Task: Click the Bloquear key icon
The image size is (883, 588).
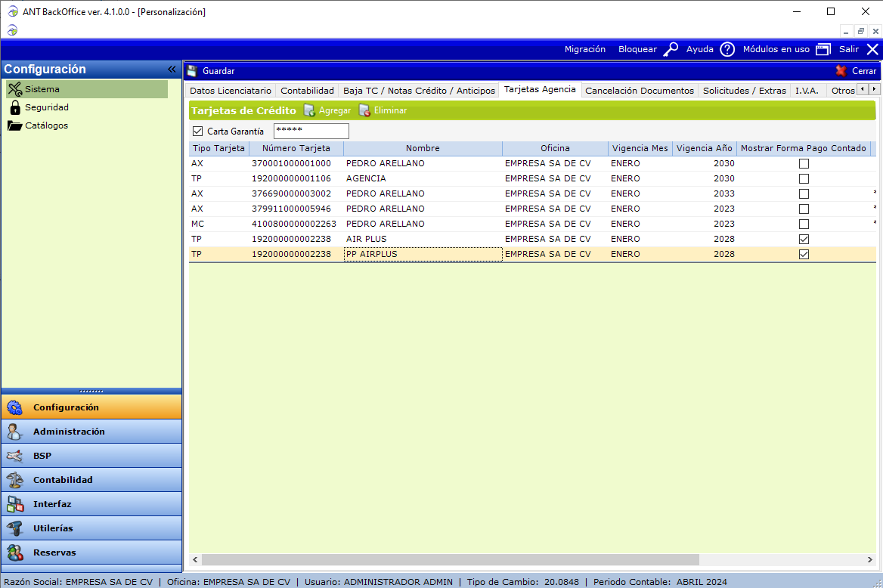Action: point(671,49)
